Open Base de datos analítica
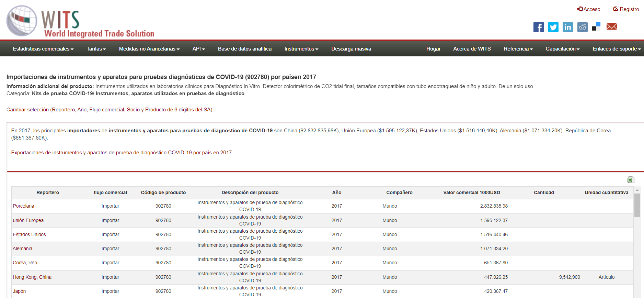The width and height of the screenshot is (644, 298). 244,49
